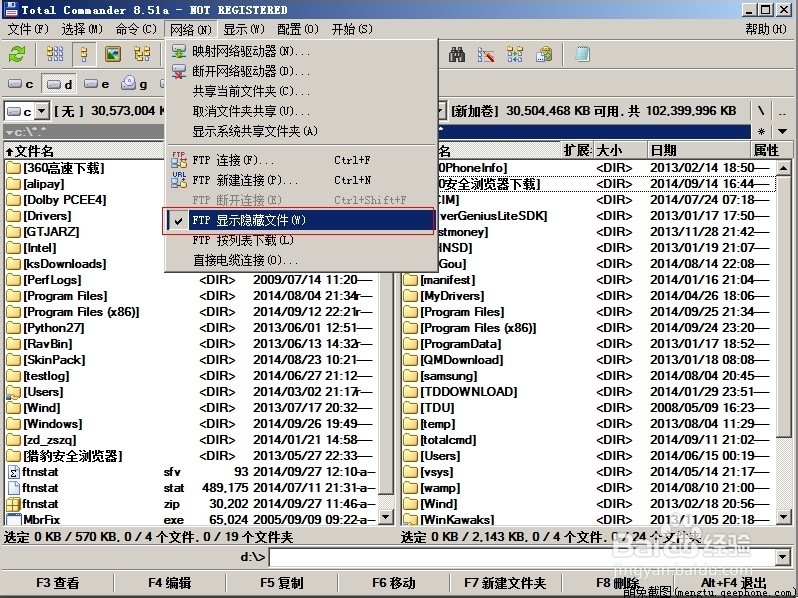This screenshot has width=798, height=598.
Task: Click the [Users] folder icon in left panel
Action: pyautogui.click(x=14, y=392)
